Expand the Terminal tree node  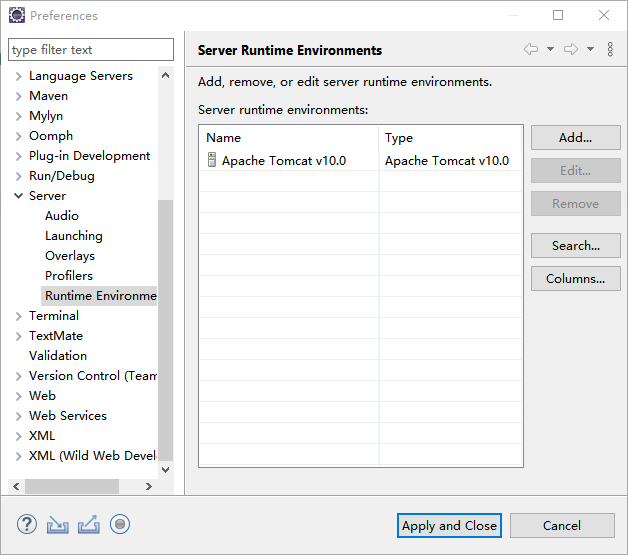[18, 316]
